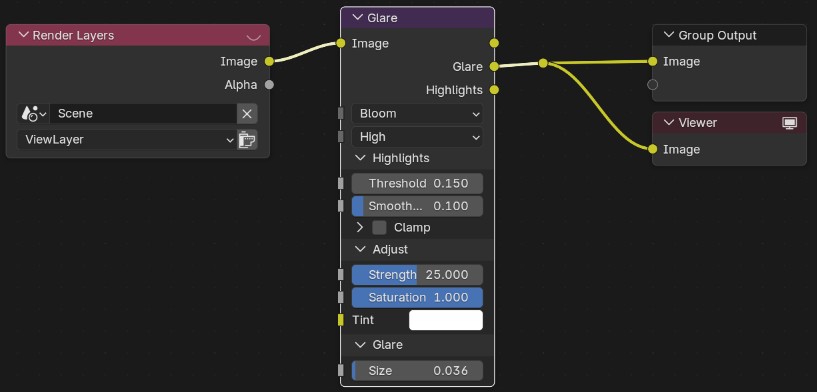The image size is (817, 392).
Task: Click the Alpha output label
Action: pyautogui.click(x=241, y=84)
